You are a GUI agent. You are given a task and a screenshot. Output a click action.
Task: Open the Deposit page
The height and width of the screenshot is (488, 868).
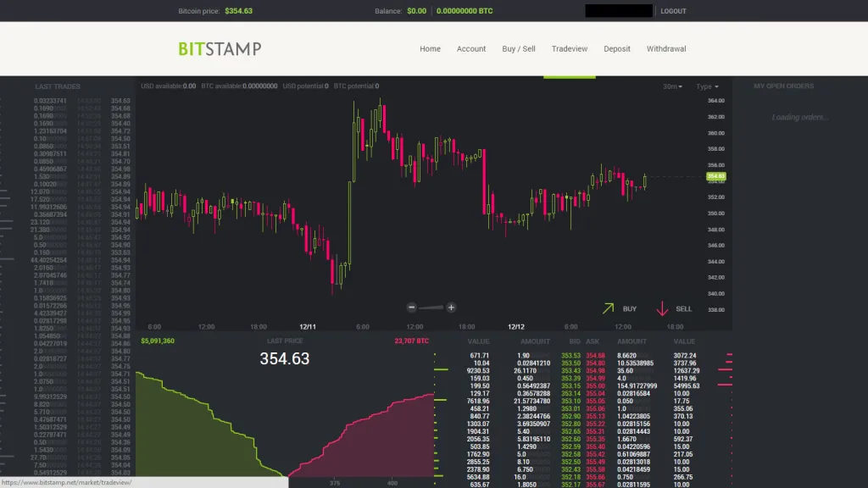617,48
